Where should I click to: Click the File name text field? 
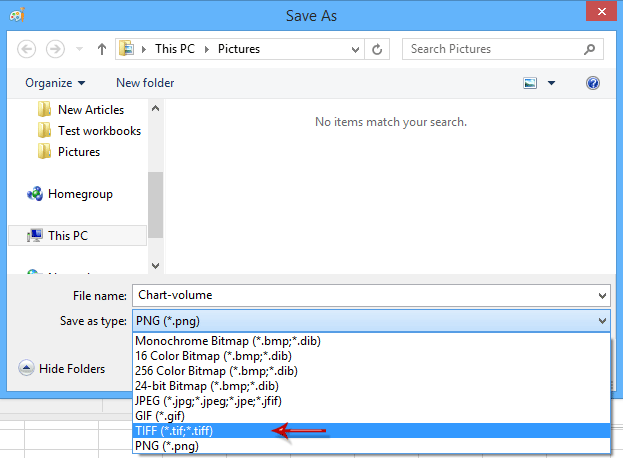pos(360,296)
